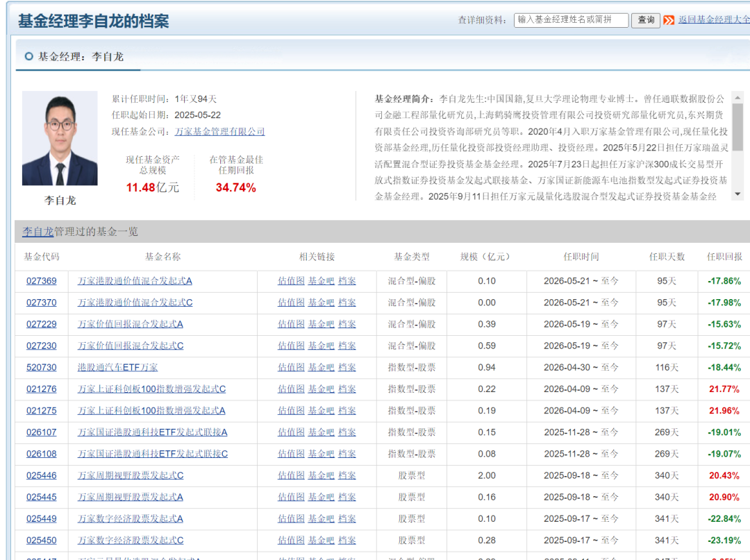Click the 21.96% return for fund 021275
Viewport: 750px width, 560px height.
724,410
